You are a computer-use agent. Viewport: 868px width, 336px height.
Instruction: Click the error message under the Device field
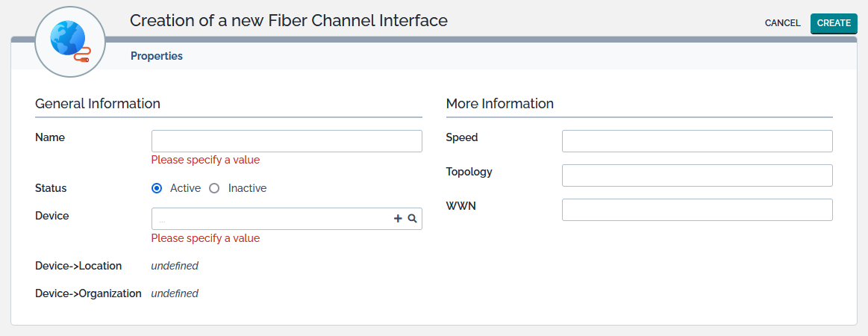205,238
